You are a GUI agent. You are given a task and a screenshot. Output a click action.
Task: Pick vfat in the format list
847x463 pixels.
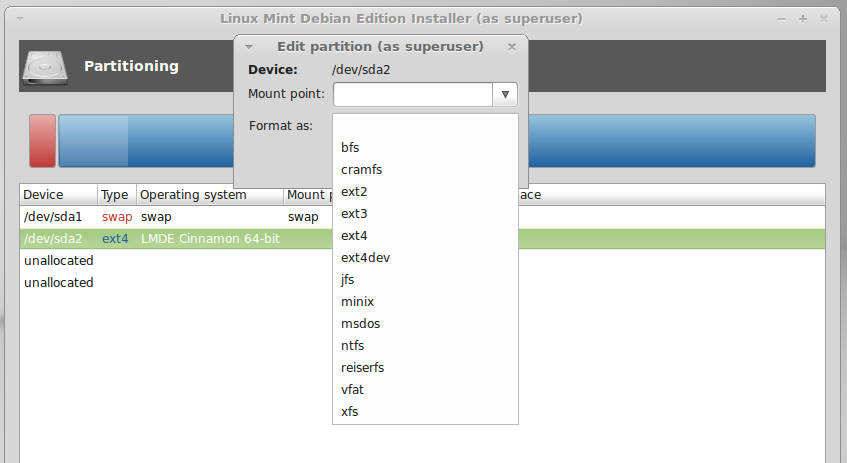tap(425, 389)
